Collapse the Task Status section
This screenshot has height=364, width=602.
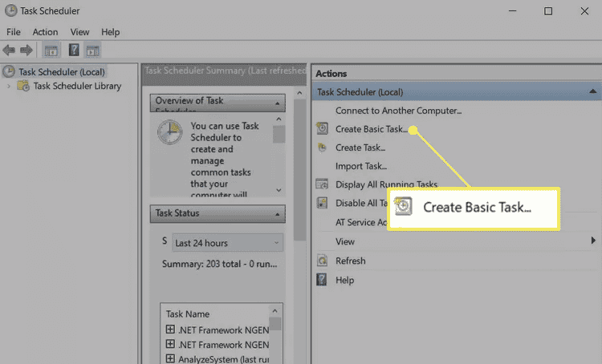[x=277, y=214]
